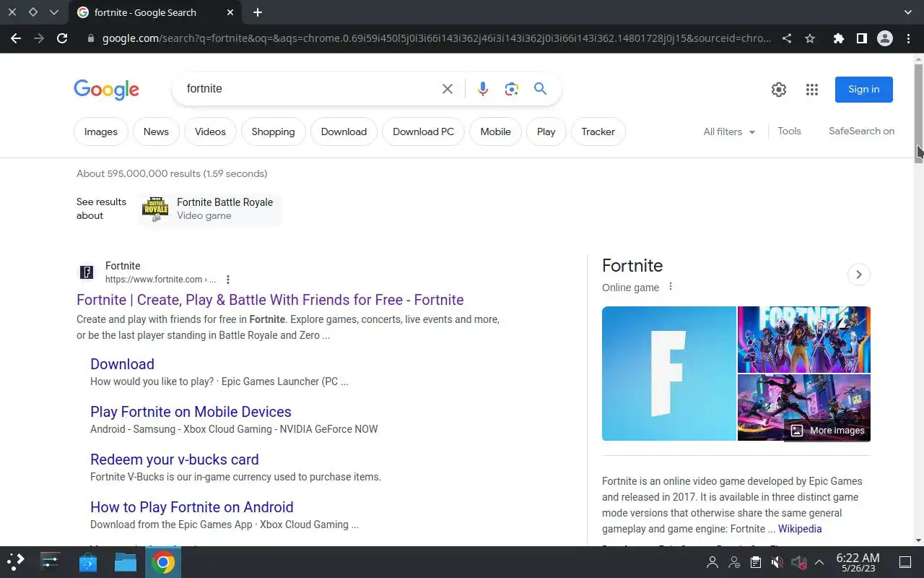Open the Chrome three-dot menu
This screenshot has height=578, width=924.
[908, 38]
